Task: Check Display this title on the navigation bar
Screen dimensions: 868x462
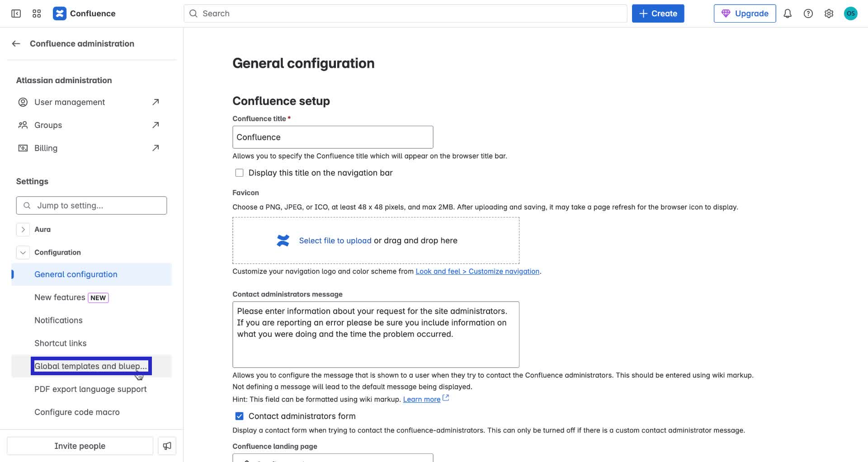Action: pos(239,172)
